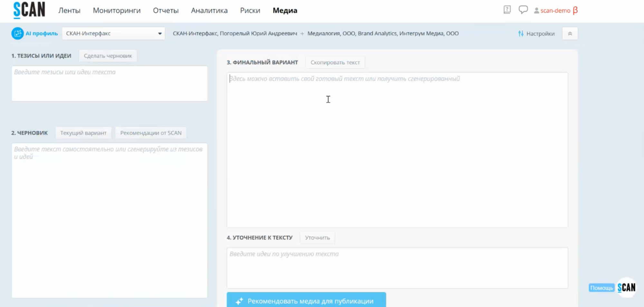Click the plus icon between company lists
This screenshot has height=307, width=644.
point(302,34)
